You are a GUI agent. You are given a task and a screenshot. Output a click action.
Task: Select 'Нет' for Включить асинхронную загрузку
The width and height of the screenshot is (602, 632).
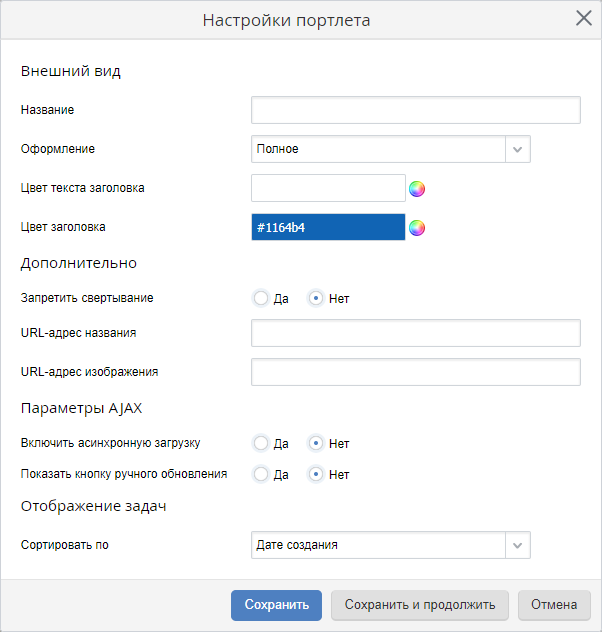tap(316, 443)
